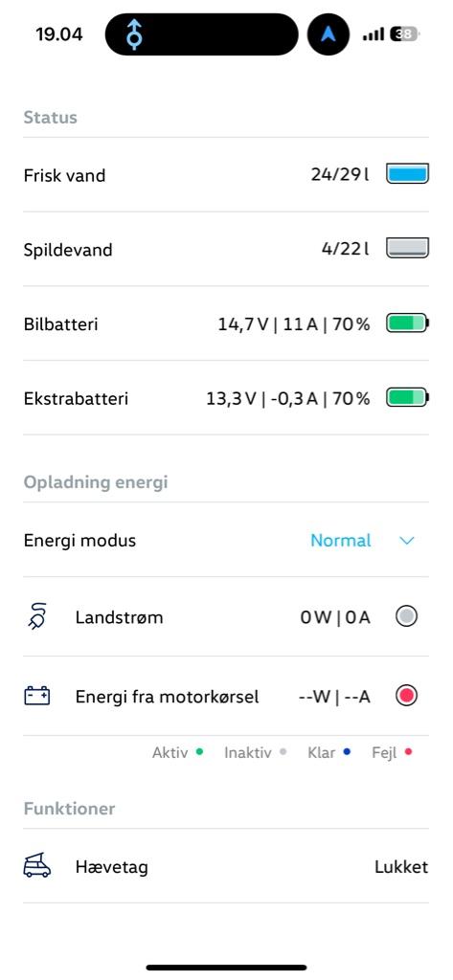Tap the blue navigation arrow in status bar
Image resolution: width=453 pixels, height=980 pixels.
(328, 34)
